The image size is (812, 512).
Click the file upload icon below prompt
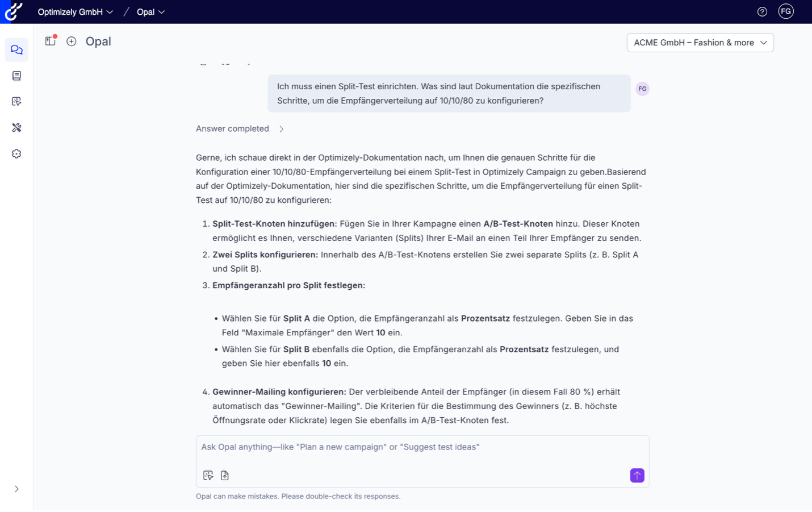[225, 476]
